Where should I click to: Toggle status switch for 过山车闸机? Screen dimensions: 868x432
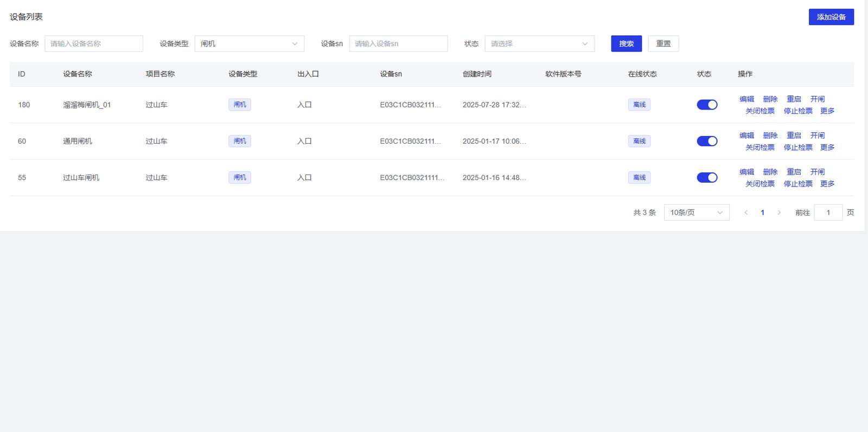(x=707, y=177)
